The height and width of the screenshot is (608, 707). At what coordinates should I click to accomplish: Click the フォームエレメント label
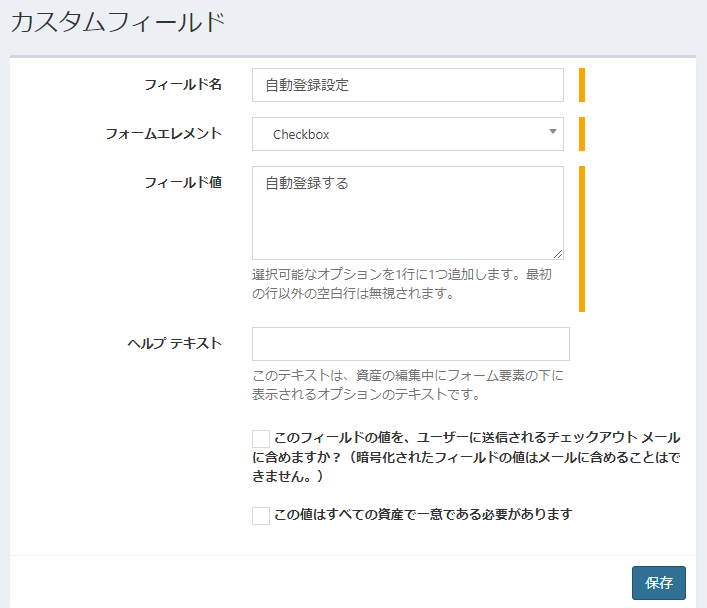(164, 133)
